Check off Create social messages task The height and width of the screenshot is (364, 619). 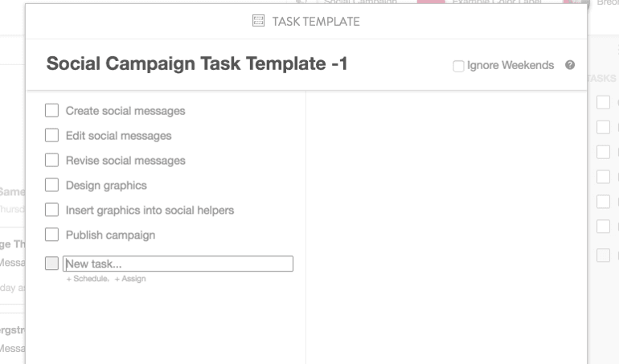pyautogui.click(x=52, y=111)
